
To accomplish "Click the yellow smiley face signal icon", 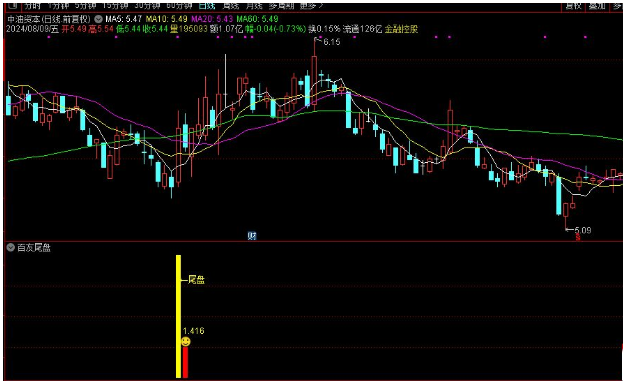I will point(186,341).
